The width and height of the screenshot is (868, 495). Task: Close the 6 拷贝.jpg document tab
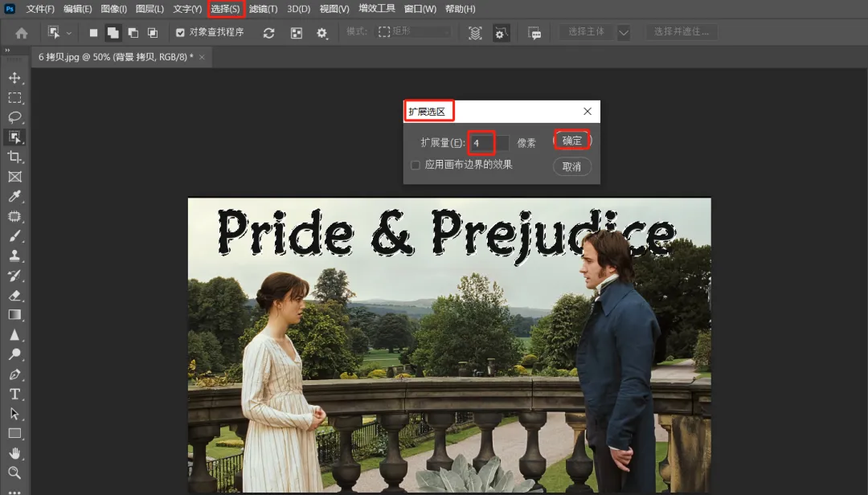tap(202, 57)
